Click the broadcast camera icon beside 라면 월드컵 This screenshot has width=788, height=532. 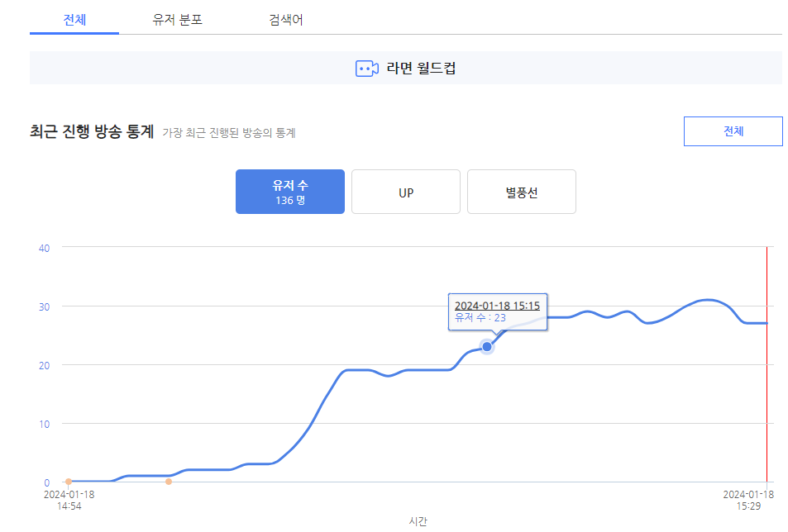click(367, 69)
